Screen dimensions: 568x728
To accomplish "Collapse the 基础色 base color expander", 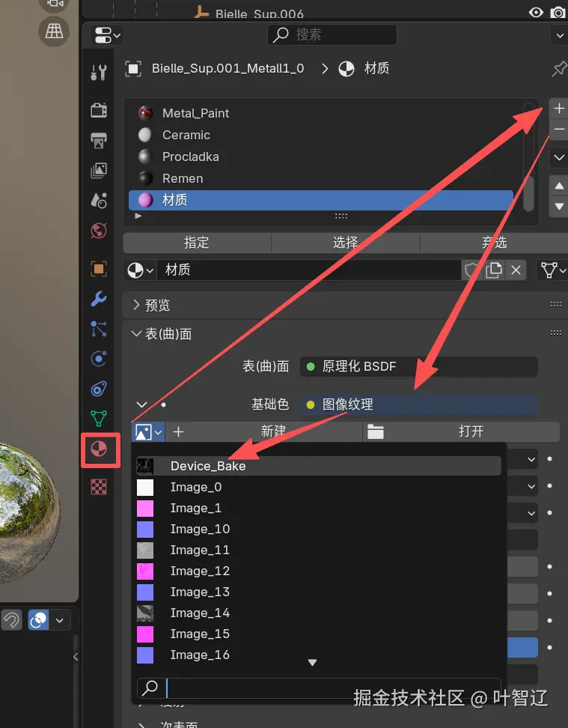I will coord(141,404).
